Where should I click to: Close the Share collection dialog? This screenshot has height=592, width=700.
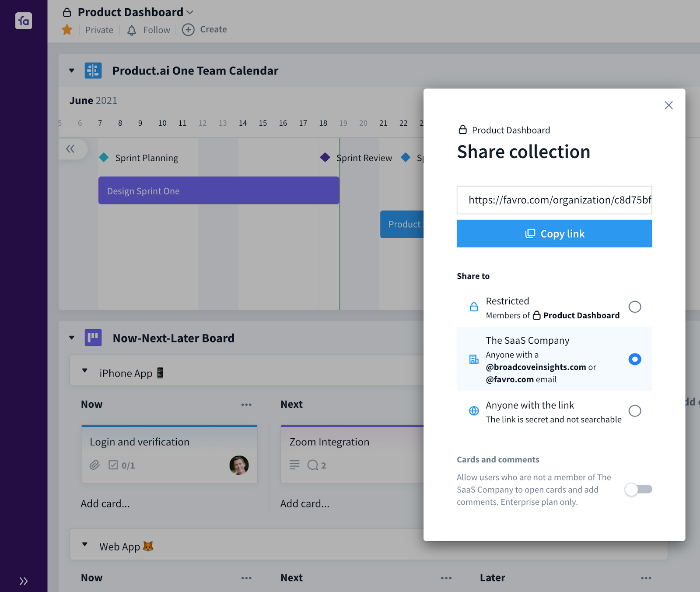click(668, 105)
